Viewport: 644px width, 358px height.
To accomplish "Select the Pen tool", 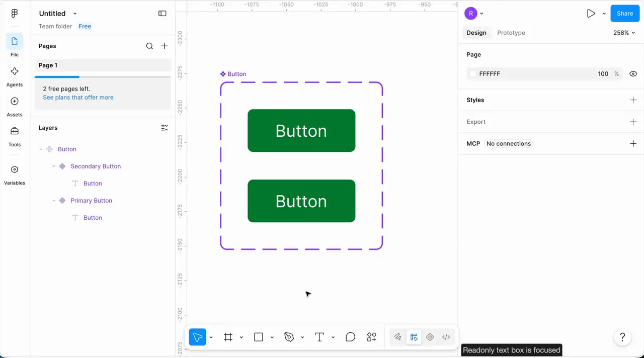I will [289, 337].
